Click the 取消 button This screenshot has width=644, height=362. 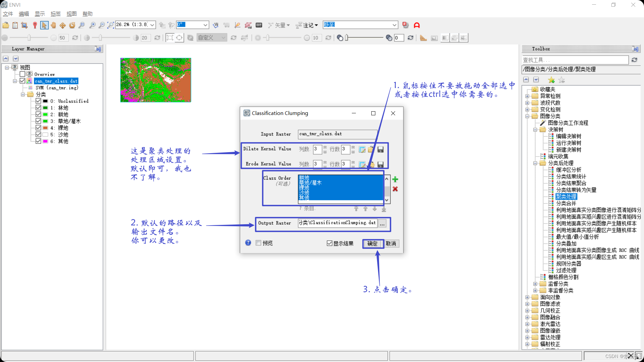(391, 244)
